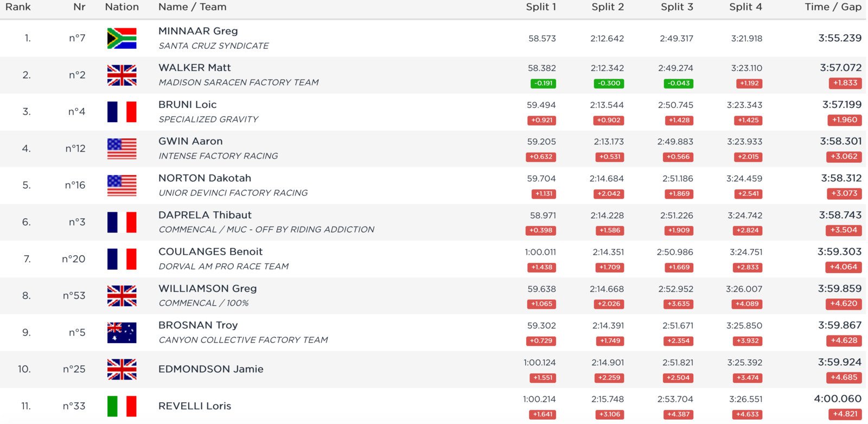Click the Nation column header
This screenshot has width=868, height=424.
(x=122, y=7)
